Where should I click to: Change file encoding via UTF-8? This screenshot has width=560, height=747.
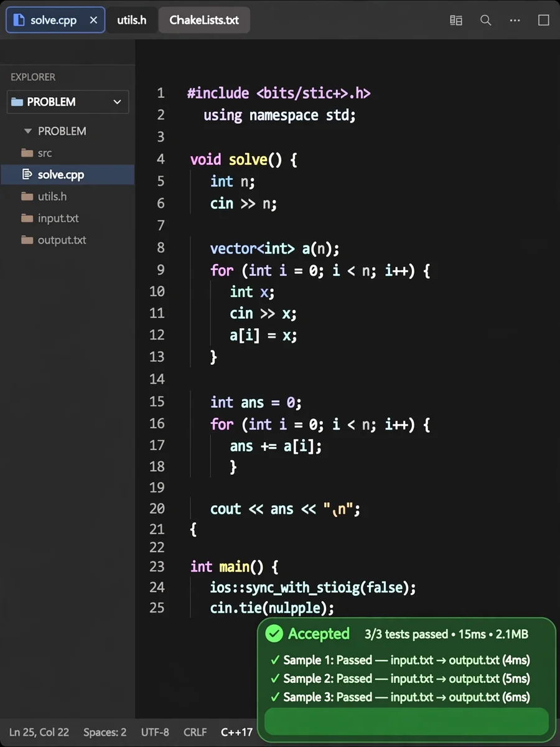155,732
